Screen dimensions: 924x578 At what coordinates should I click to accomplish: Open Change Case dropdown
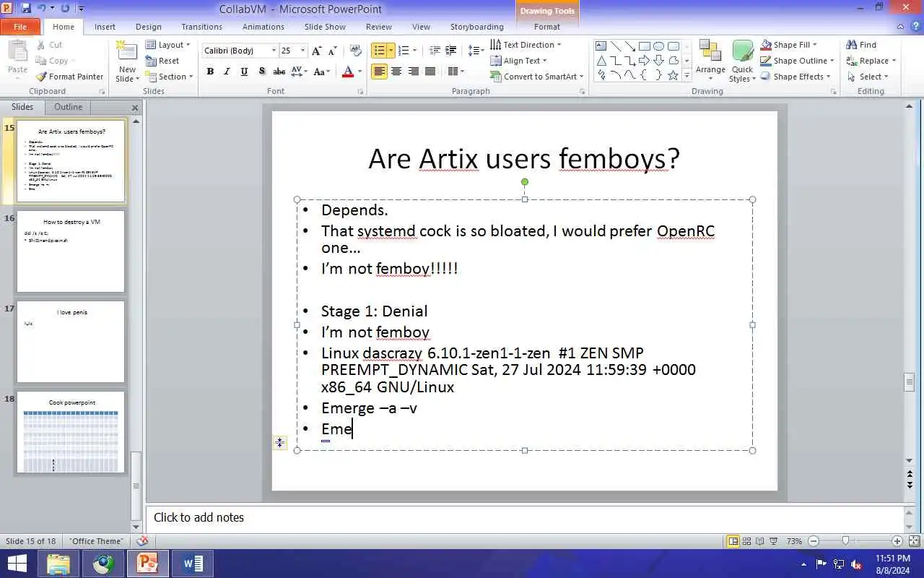322,72
